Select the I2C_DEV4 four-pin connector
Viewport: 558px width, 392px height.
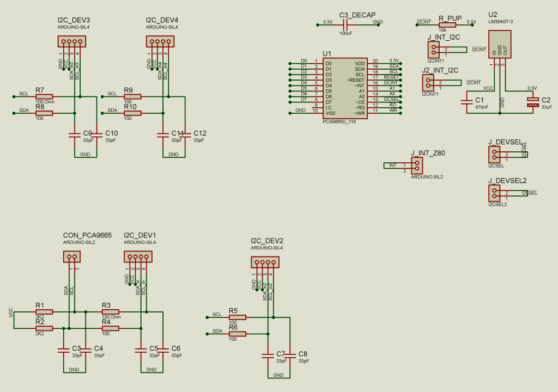[x=160, y=41]
